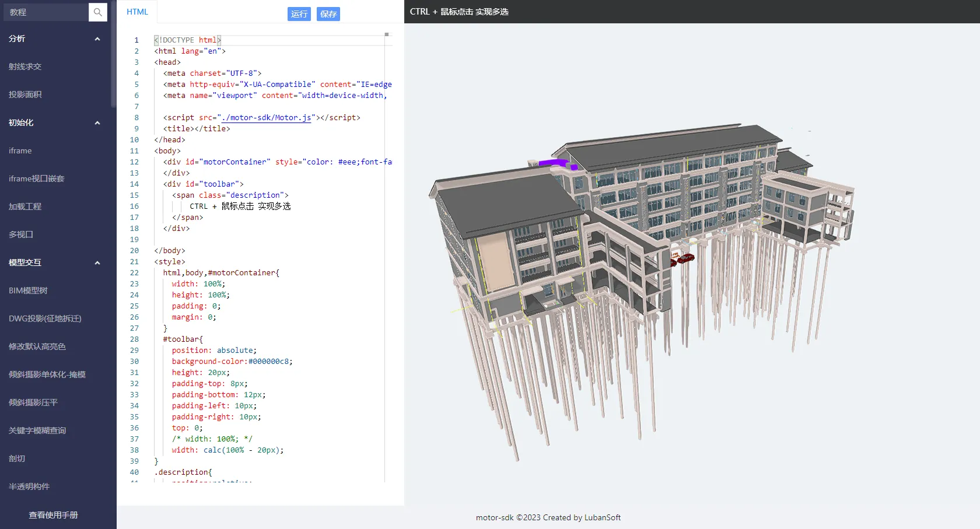Collapse the 初始化 section chevron
Screen dimensions: 980x529
click(x=97, y=123)
